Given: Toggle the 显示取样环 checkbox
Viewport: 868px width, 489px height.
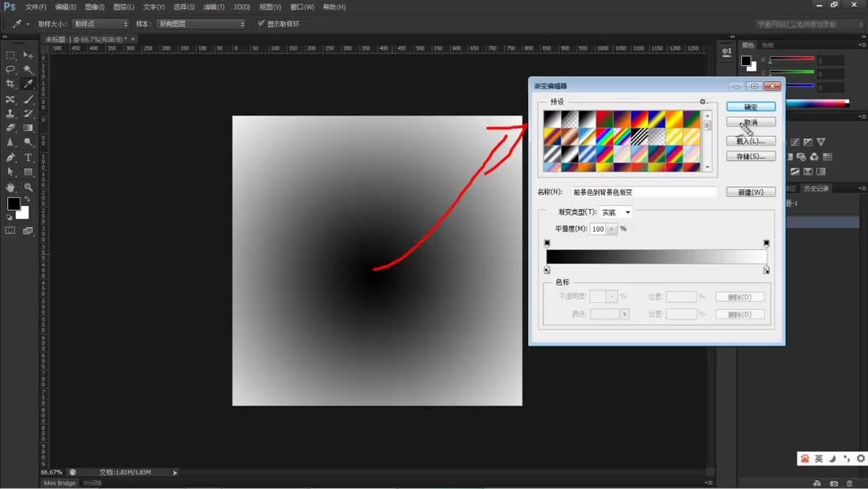Looking at the screenshot, I should tap(261, 23).
